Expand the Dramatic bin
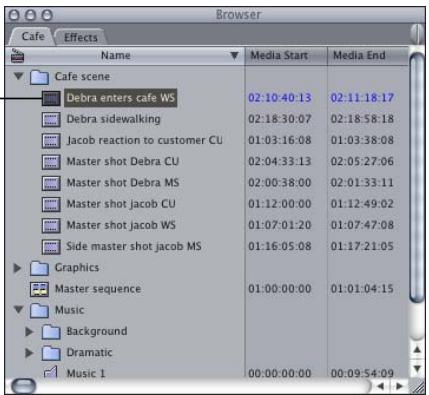The width and height of the screenshot is (429, 395). point(29,353)
